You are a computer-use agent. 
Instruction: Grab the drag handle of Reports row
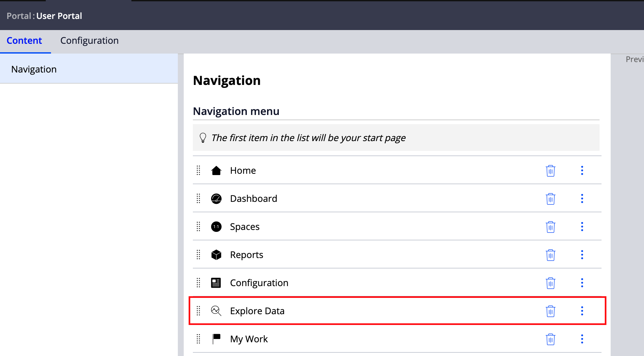tap(198, 255)
